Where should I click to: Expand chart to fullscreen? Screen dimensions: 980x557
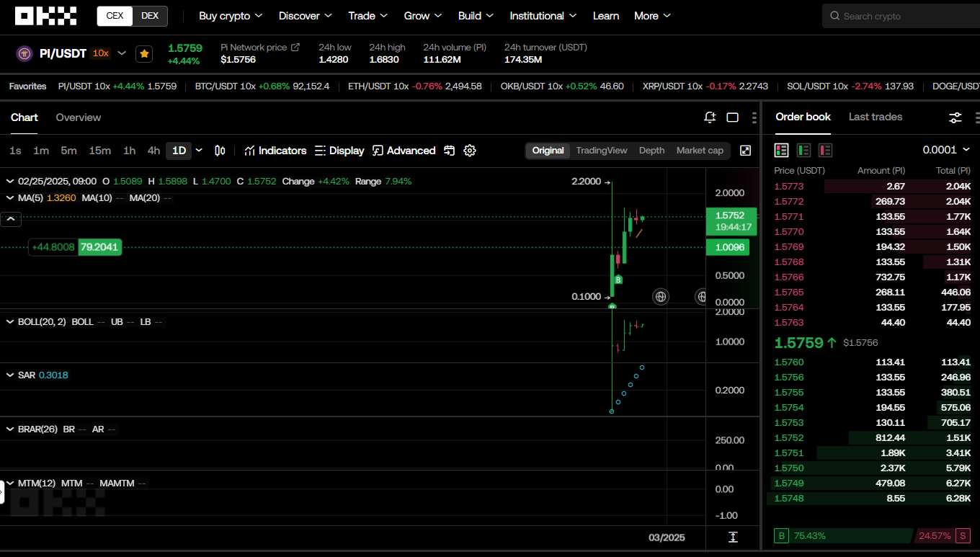746,151
